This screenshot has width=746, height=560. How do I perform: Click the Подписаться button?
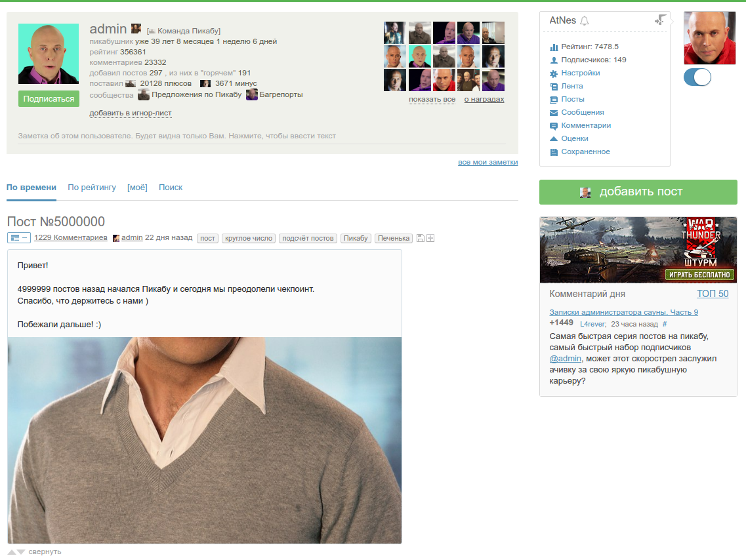(49, 99)
